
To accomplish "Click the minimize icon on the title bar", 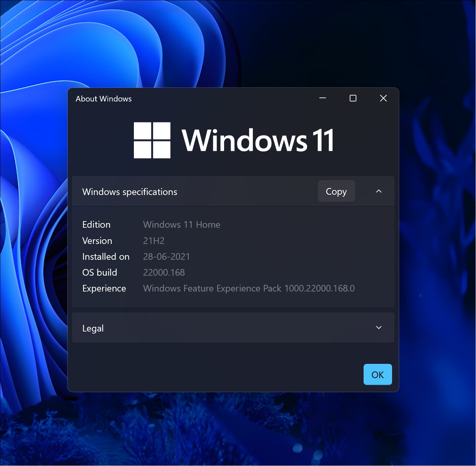I will pyautogui.click(x=323, y=98).
